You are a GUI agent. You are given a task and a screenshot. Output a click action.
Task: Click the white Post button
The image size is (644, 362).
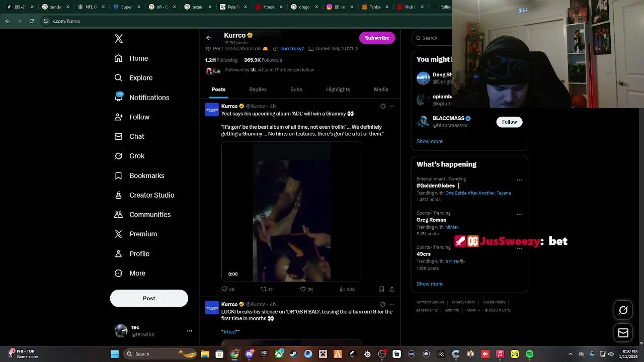[149, 298]
